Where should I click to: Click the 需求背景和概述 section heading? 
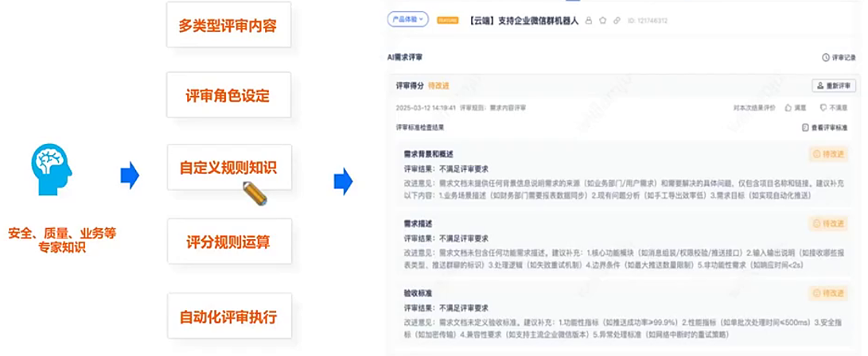coord(429,153)
